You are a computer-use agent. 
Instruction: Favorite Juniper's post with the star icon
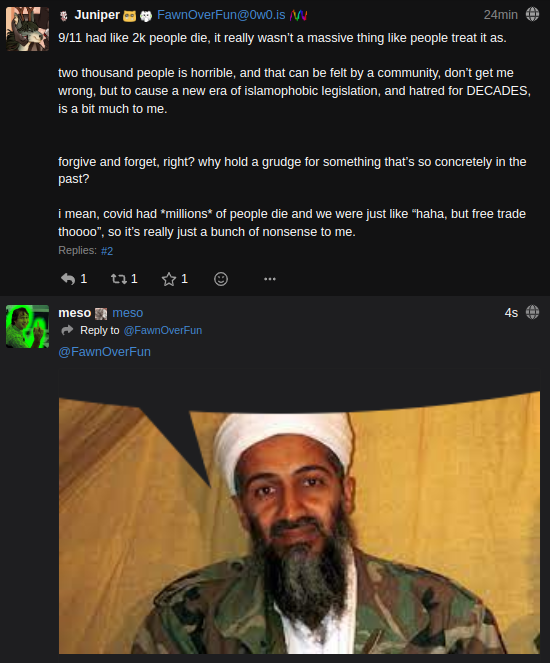(169, 279)
